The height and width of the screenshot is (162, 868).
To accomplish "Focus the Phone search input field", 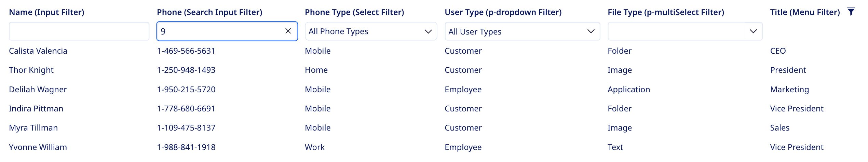I will [x=219, y=31].
